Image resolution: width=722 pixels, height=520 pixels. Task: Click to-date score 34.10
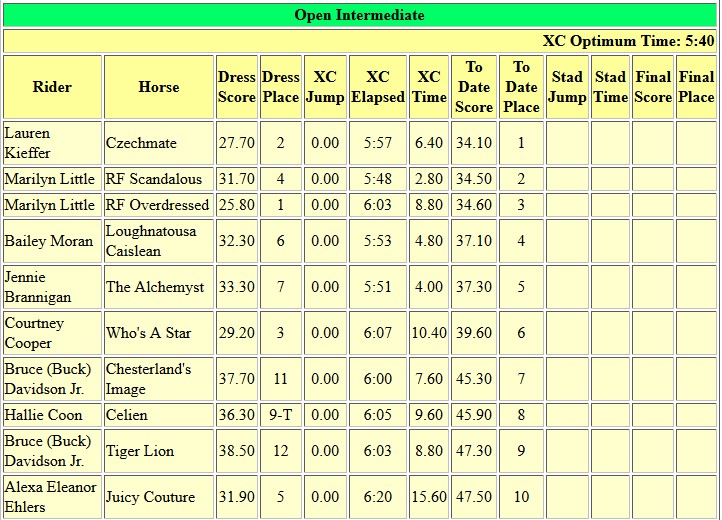[x=474, y=143]
